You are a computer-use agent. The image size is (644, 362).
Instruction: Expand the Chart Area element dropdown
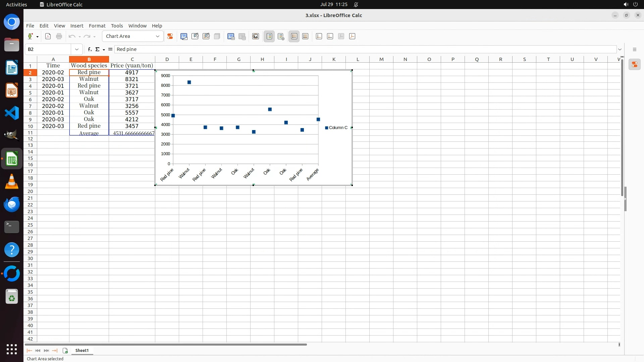tap(158, 36)
